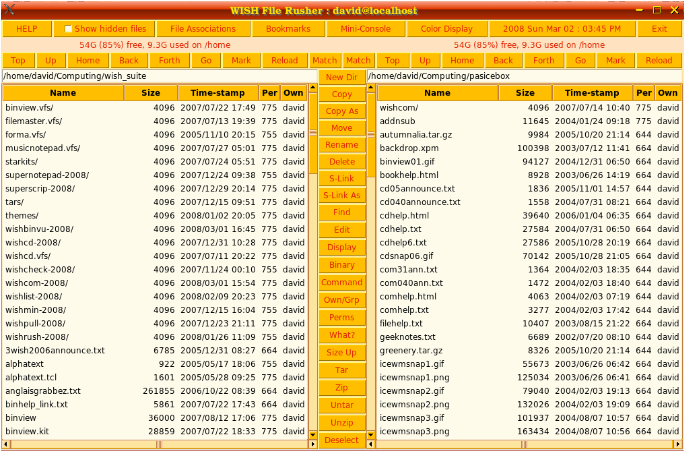The image size is (684, 451).
Task: Click the Copy button
Action: pyautogui.click(x=342, y=94)
